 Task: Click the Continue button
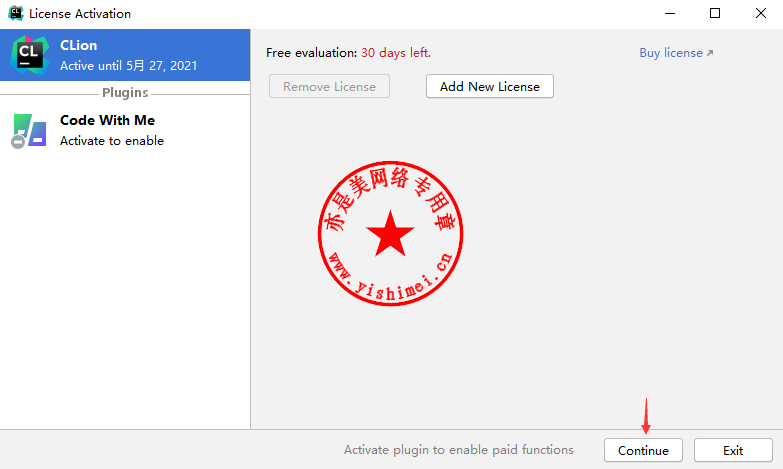(x=643, y=451)
